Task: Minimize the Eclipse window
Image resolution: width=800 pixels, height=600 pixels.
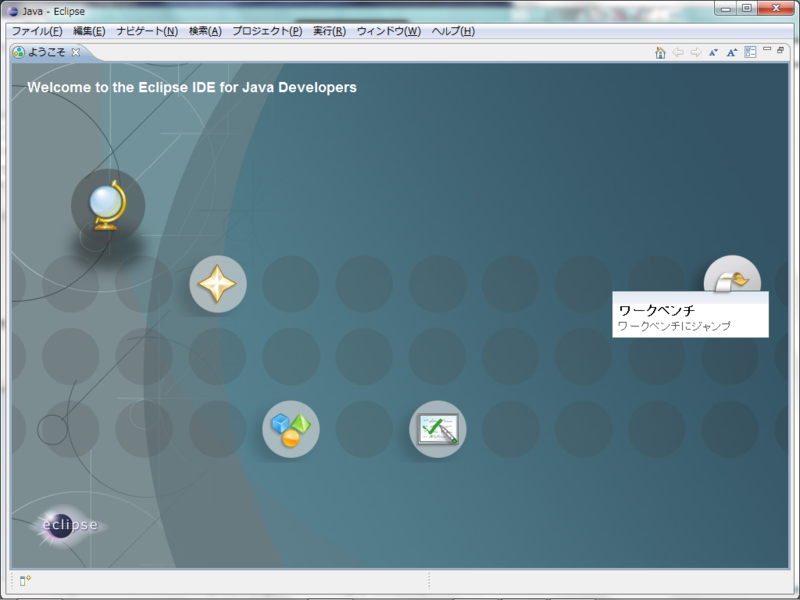Action: click(x=725, y=8)
